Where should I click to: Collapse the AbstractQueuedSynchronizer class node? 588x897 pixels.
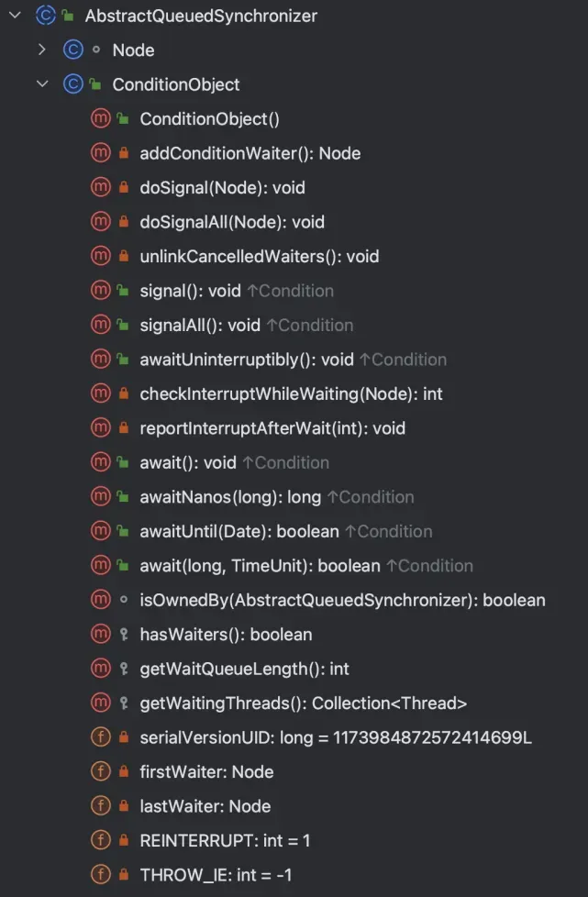click(16, 16)
